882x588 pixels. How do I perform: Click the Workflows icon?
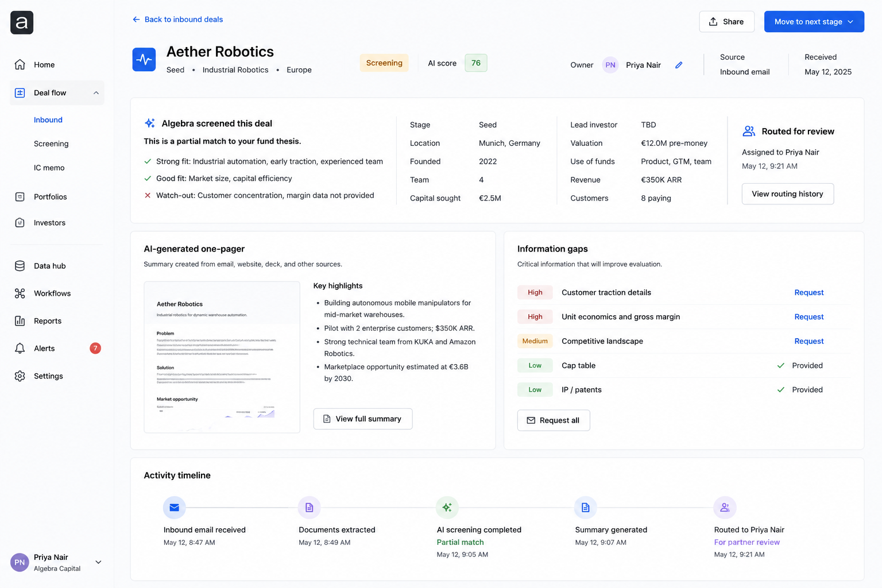20,293
